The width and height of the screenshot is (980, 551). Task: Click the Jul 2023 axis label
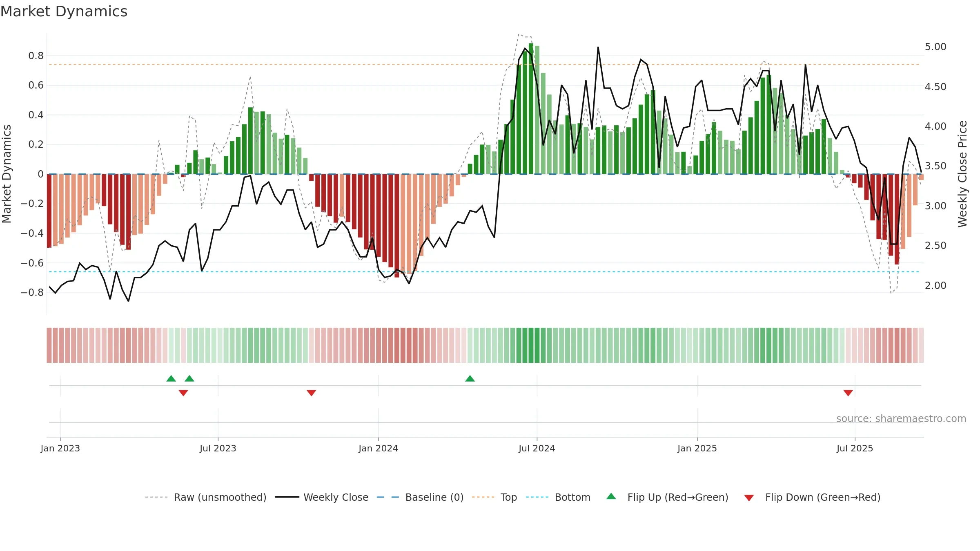218,448
